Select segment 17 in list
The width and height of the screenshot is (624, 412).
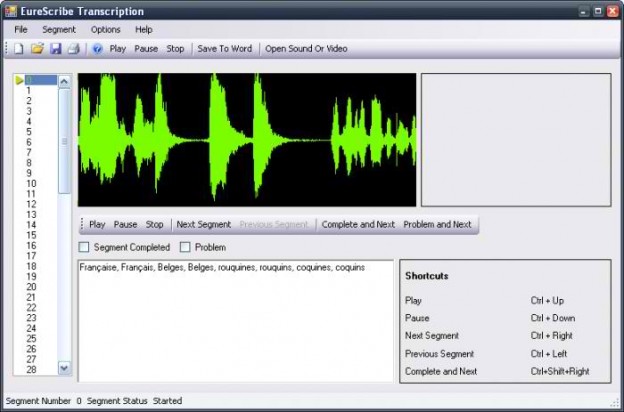(x=31, y=256)
